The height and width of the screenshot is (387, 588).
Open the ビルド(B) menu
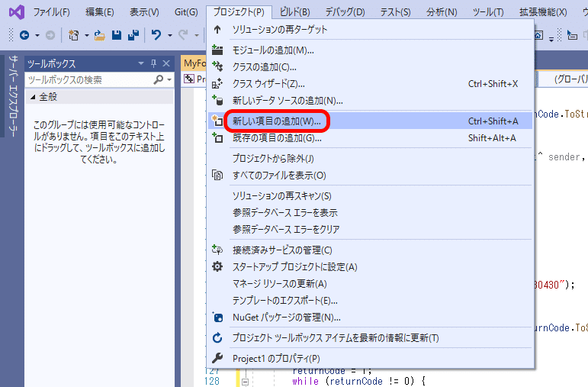294,12
